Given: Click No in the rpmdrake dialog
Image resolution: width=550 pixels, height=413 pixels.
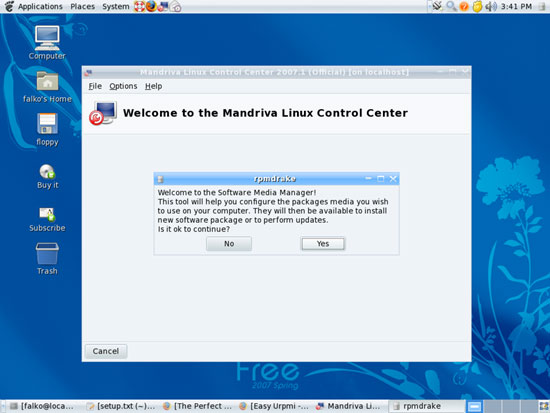Looking at the screenshot, I should point(229,244).
